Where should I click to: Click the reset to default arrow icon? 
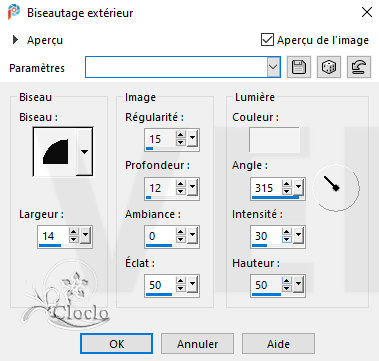click(x=359, y=68)
